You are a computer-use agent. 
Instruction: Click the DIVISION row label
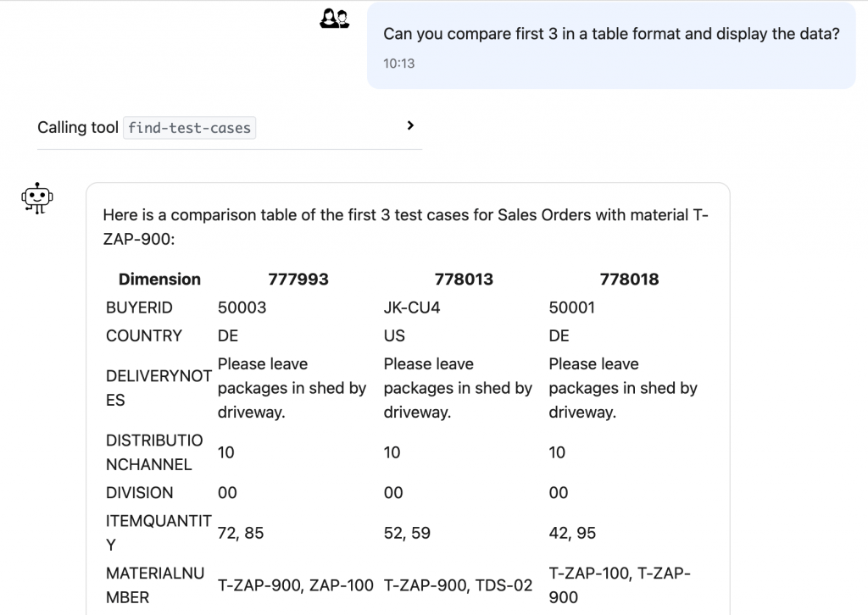click(140, 492)
